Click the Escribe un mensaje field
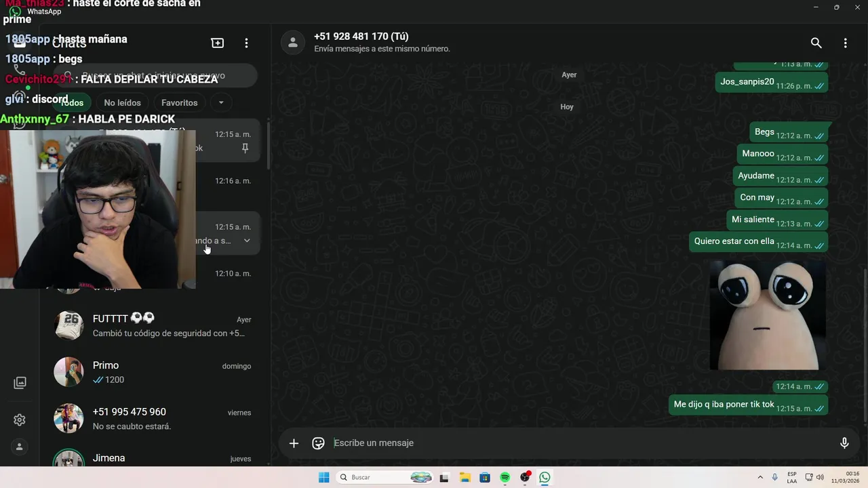This screenshot has width=868, height=488. click(582, 443)
